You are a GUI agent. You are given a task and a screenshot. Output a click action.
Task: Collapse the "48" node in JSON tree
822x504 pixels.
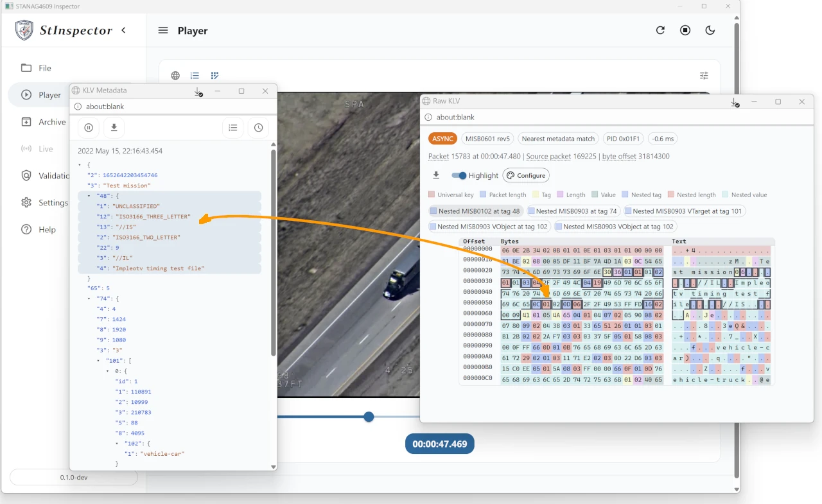click(89, 196)
